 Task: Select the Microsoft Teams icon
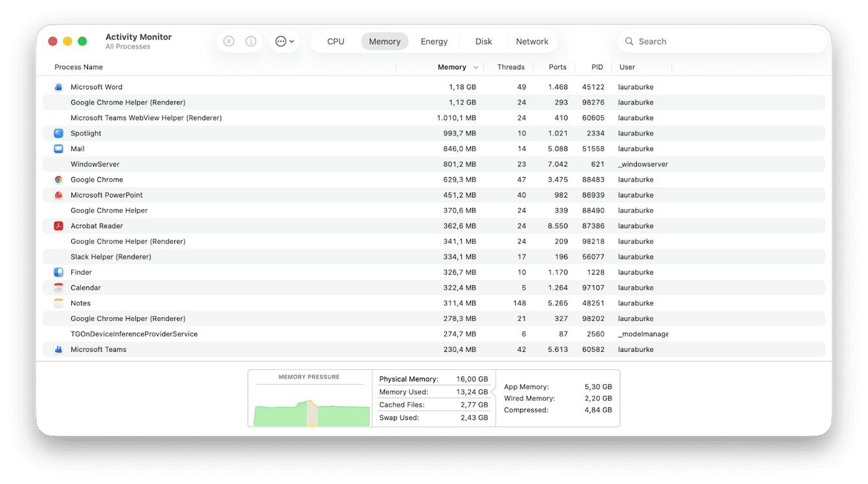coord(57,349)
